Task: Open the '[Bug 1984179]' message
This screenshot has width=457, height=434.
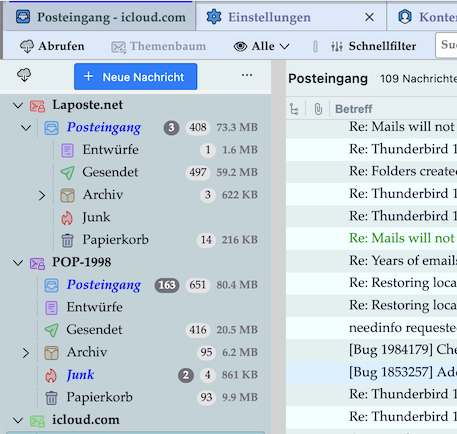Action: (371, 350)
